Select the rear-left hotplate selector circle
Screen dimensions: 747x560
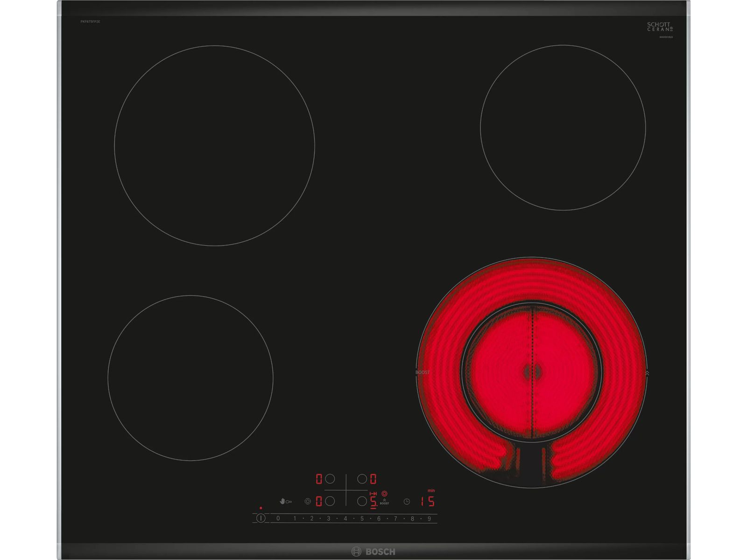coord(330,479)
